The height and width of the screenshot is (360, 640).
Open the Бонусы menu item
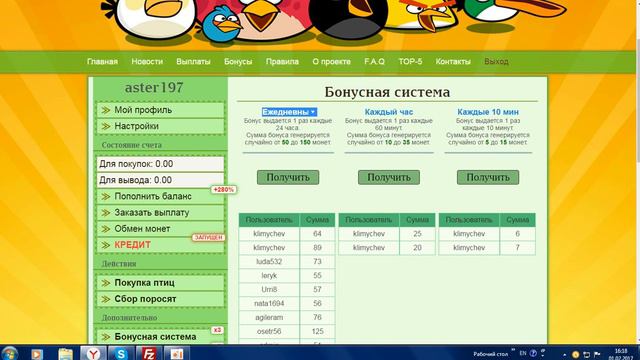tap(238, 62)
